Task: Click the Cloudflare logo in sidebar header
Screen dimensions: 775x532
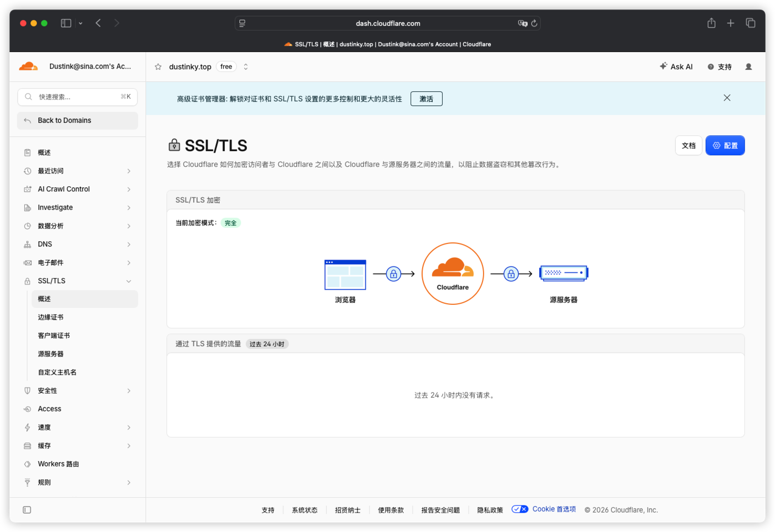Action: 28,66
